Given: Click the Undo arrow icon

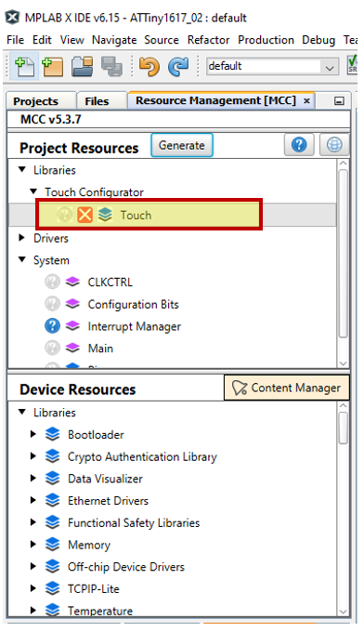Looking at the screenshot, I should pyautogui.click(x=149, y=66).
